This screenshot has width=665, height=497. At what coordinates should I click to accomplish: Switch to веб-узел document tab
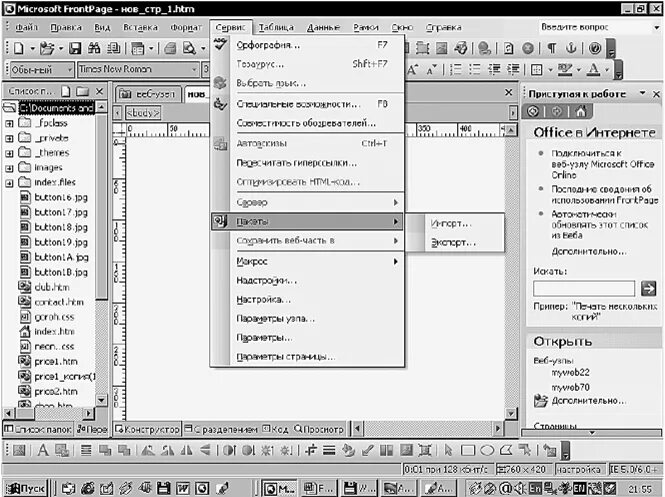click(x=148, y=94)
